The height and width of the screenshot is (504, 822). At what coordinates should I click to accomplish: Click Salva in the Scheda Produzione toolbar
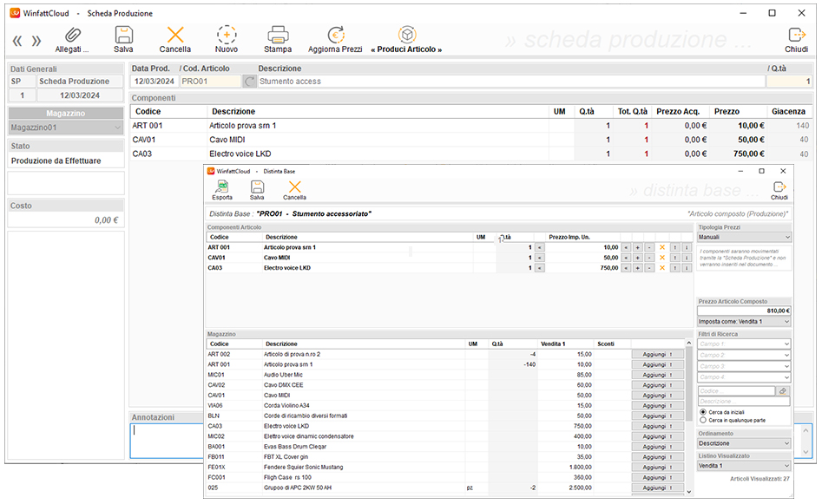point(124,40)
